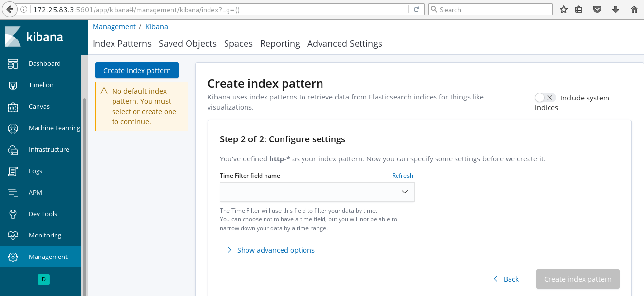Click Management label in sidebar
The image size is (644, 296).
[48, 257]
